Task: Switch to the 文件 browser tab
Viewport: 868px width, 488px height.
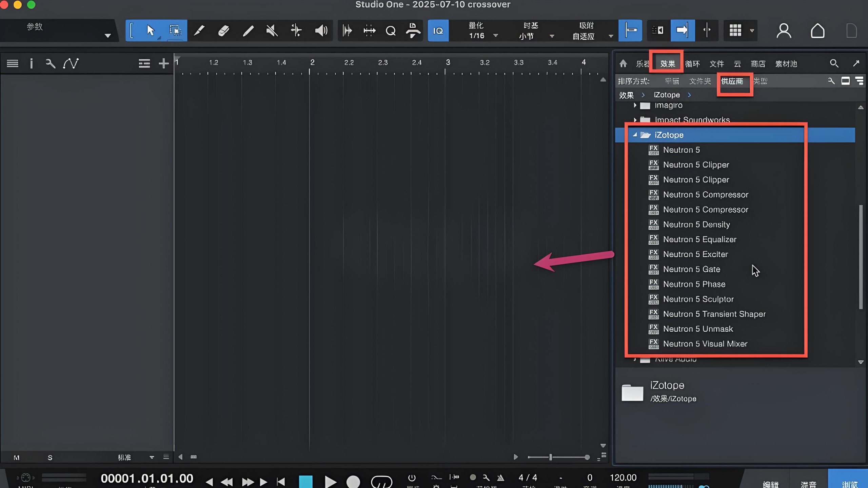Action: coord(716,64)
